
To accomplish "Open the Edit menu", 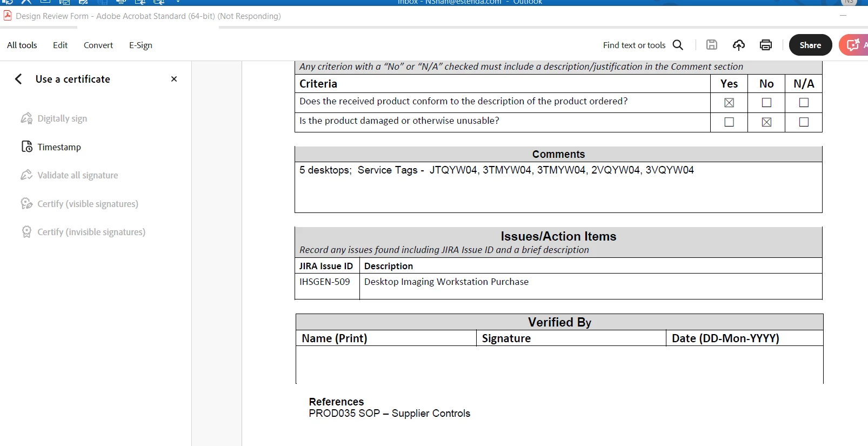I will [60, 45].
